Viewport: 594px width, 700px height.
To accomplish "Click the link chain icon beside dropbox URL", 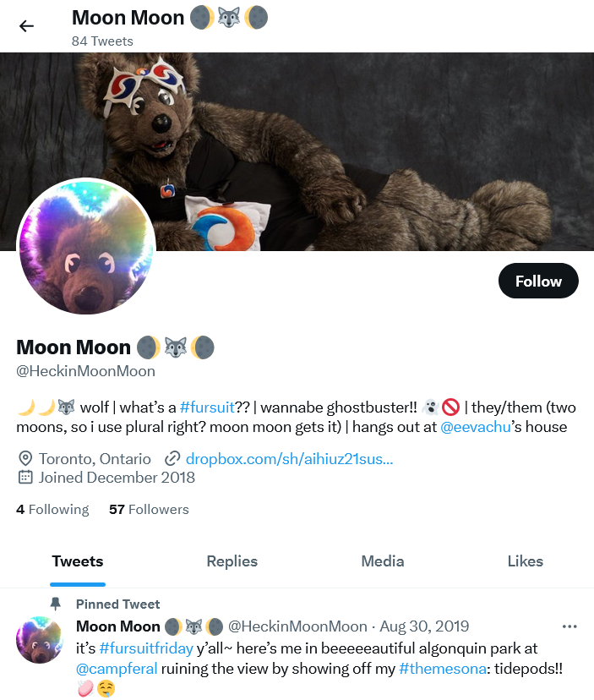I will coord(172,458).
